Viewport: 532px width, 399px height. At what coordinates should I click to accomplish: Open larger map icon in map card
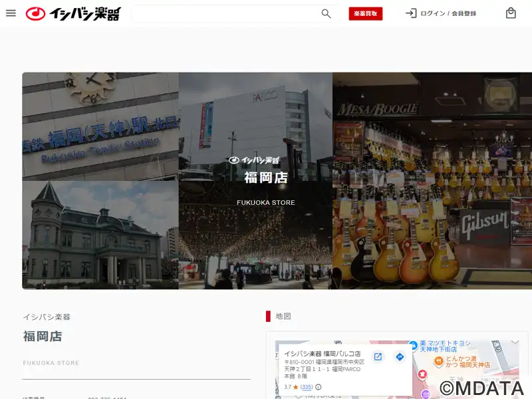[x=378, y=356]
